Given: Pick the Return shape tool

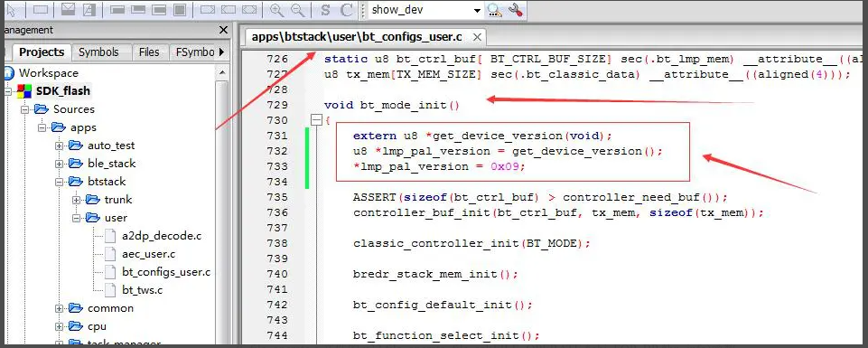Looking at the screenshot, I should tap(249, 9).
